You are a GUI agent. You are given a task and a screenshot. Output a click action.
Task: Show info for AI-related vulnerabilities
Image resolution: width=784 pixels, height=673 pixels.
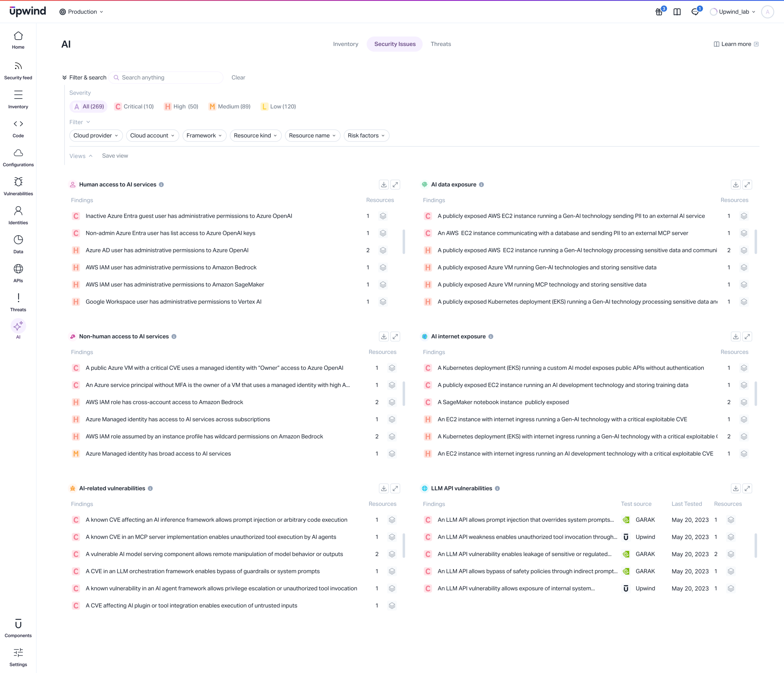coord(150,488)
